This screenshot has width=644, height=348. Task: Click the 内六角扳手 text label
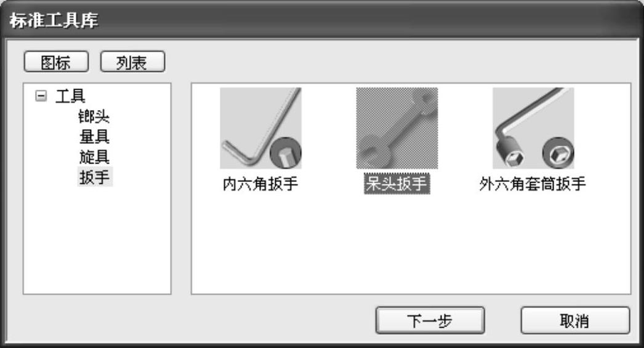click(260, 184)
